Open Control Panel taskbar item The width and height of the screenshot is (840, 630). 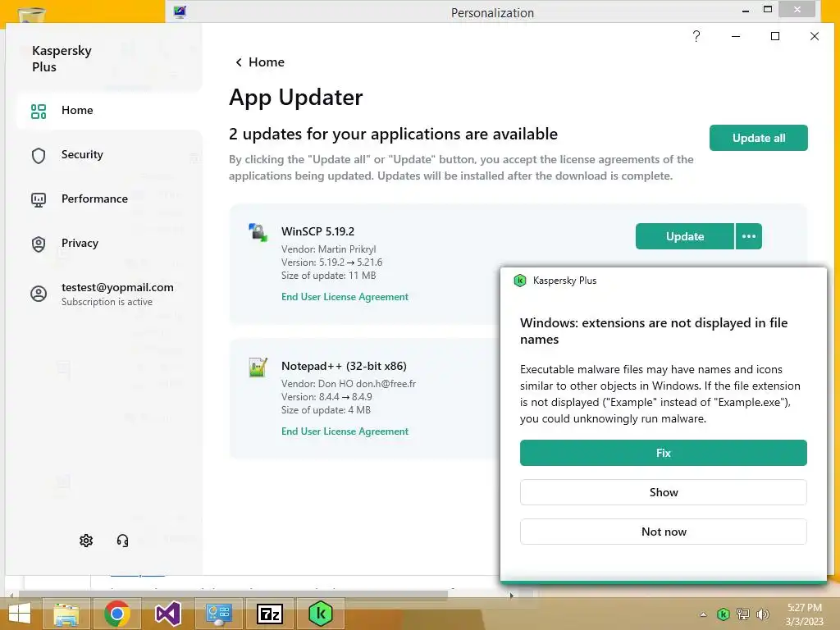tap(219, 614)
